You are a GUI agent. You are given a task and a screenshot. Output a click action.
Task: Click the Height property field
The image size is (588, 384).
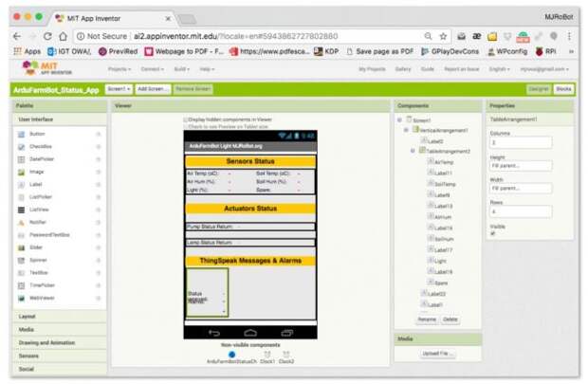(521, 166)
